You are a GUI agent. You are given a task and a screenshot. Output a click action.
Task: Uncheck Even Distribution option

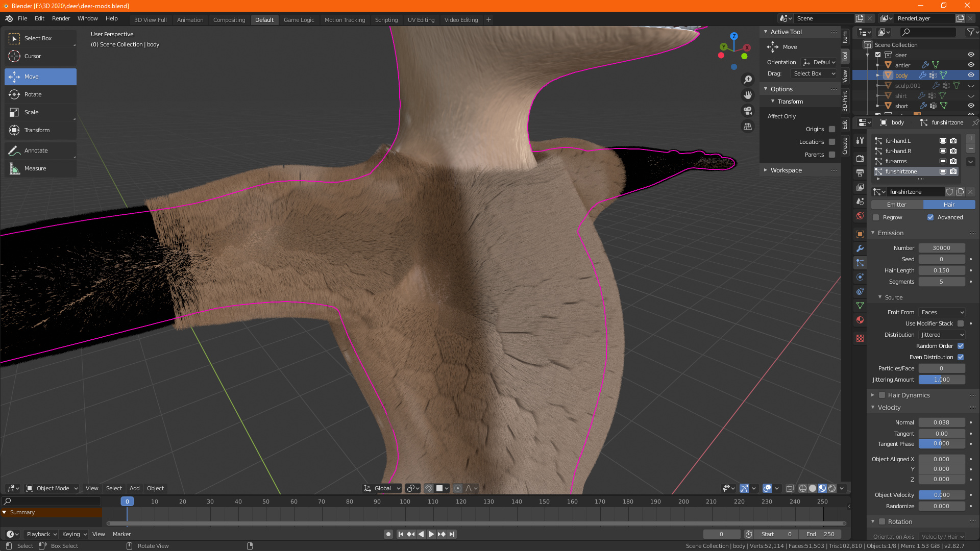[961, 357]
